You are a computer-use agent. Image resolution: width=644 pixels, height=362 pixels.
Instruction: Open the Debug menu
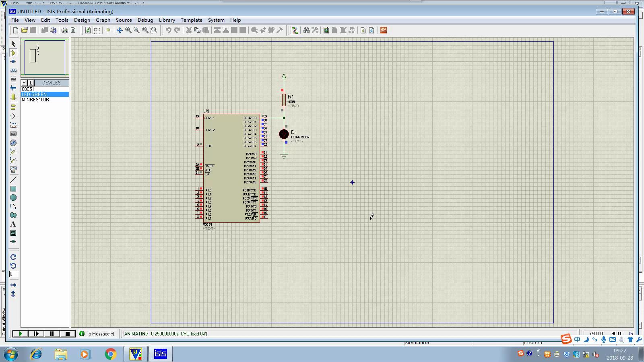pos(145,20)
